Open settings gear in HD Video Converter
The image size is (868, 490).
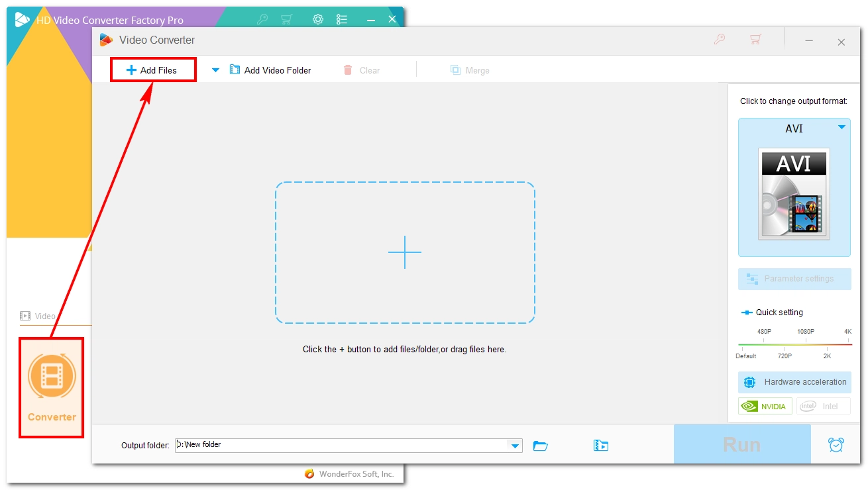tap(318, 19)
